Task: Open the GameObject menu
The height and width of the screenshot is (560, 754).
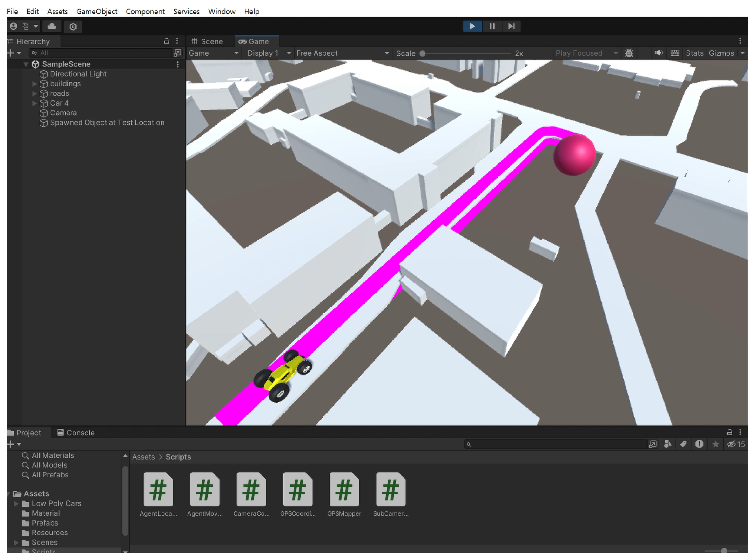Action: click(x=97, y=11)
